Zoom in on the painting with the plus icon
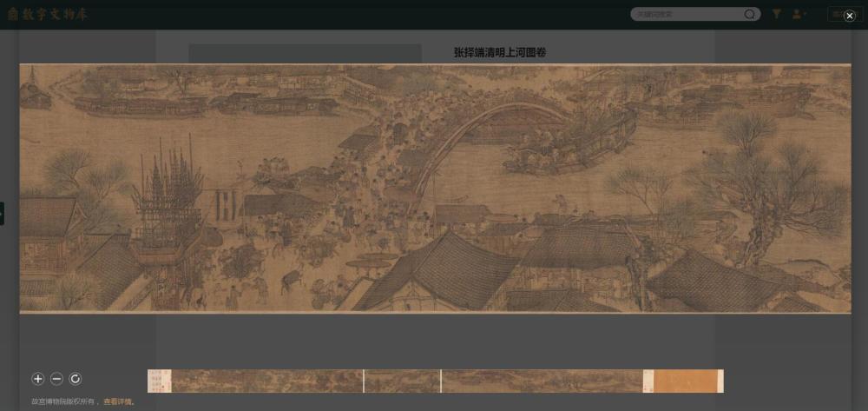 coord(37,379)
